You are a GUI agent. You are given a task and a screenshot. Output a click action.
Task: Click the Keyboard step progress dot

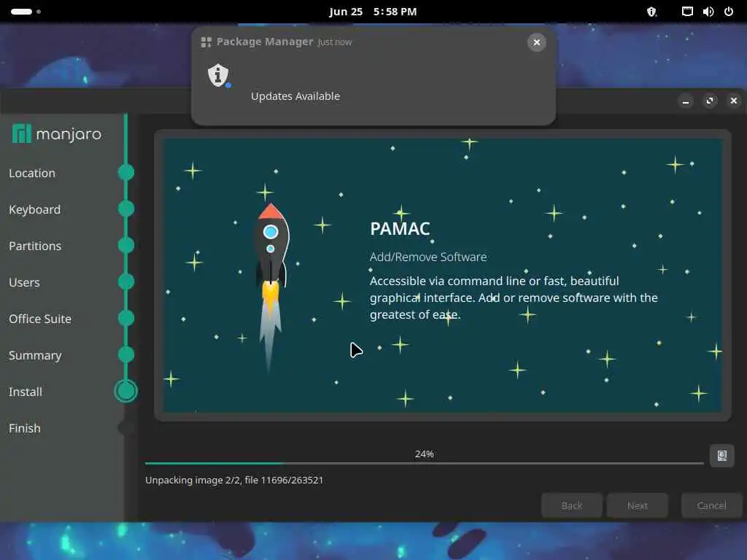click(126, 209)
